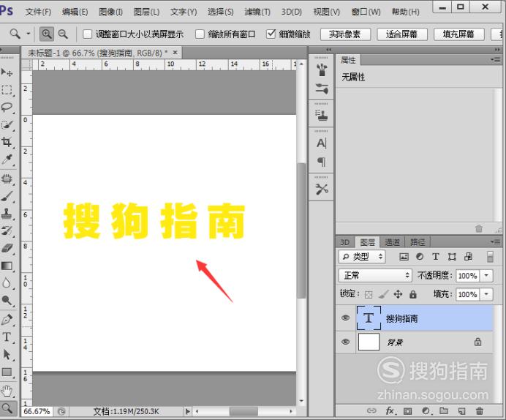Screen dimensions: 506x420
Task: Open the 文件(F) menu
Action: (x=38, y=12)
